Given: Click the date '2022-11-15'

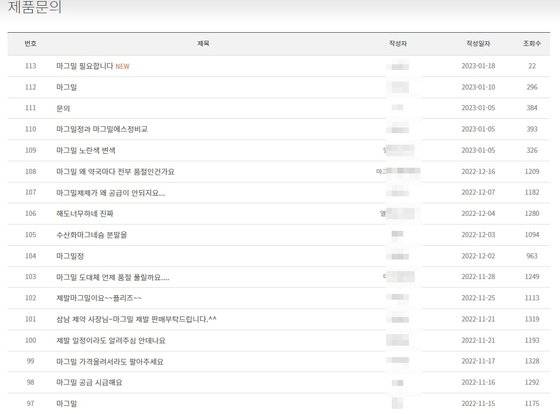Looking at the screenshot, I should pos(478,404).
